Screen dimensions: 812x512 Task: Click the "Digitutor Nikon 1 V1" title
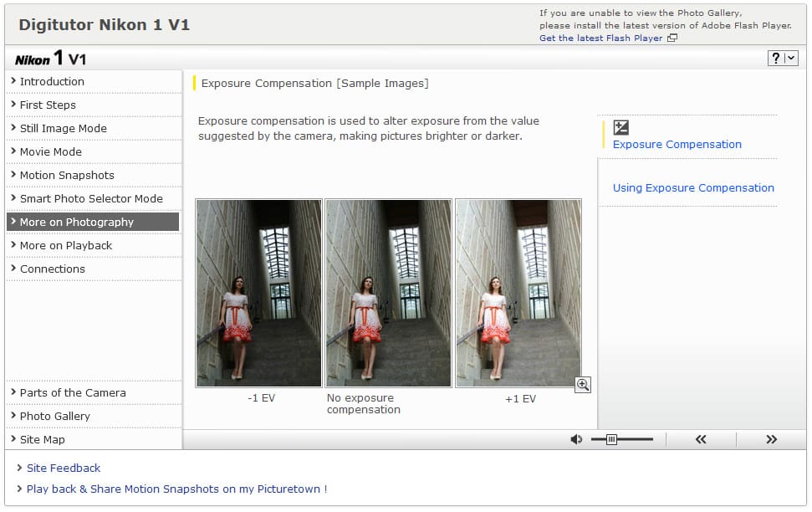(x=104, y=25)
